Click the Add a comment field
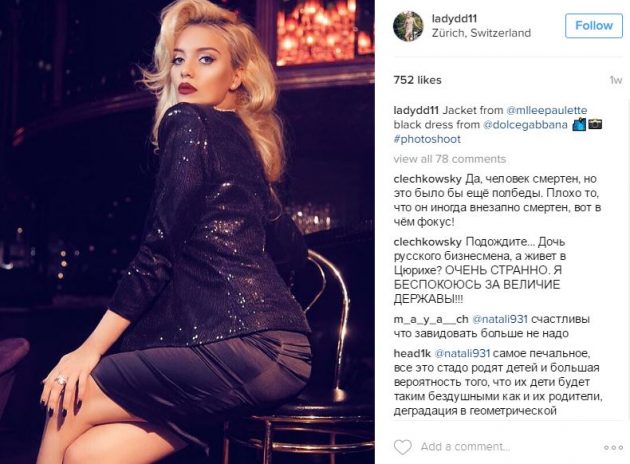630x464 pixels. [465, 447]
